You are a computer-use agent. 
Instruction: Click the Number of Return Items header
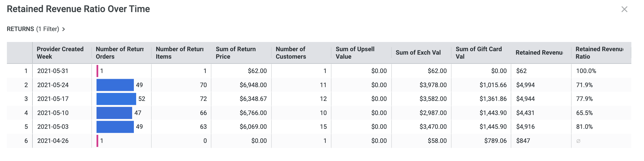point(180,53)
